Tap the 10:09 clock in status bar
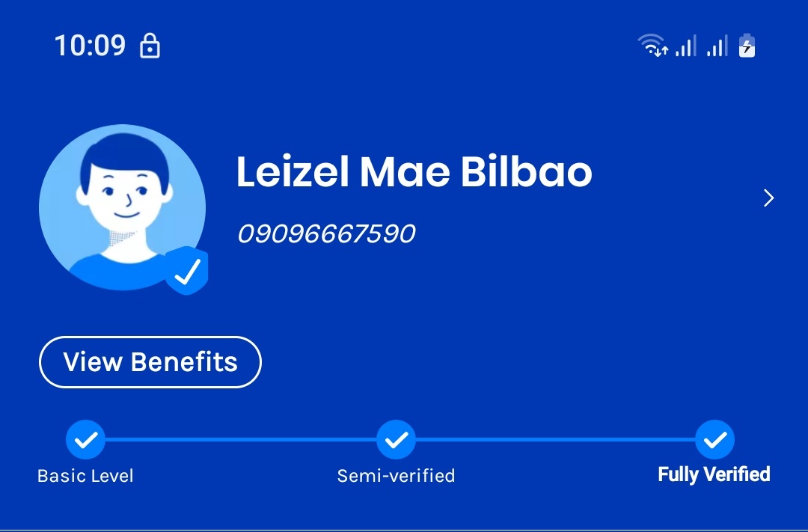The image size is (808, 532). (90, 46)
